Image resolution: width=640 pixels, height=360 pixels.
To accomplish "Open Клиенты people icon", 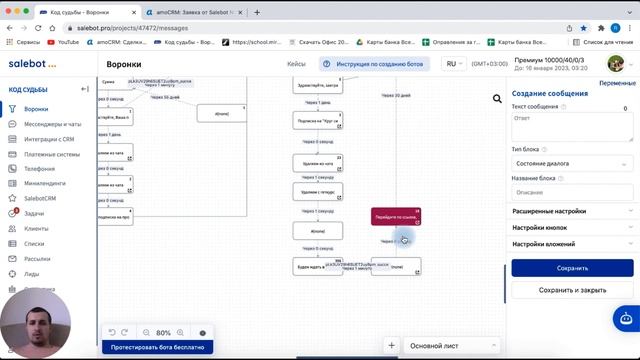I will point(12,229).
